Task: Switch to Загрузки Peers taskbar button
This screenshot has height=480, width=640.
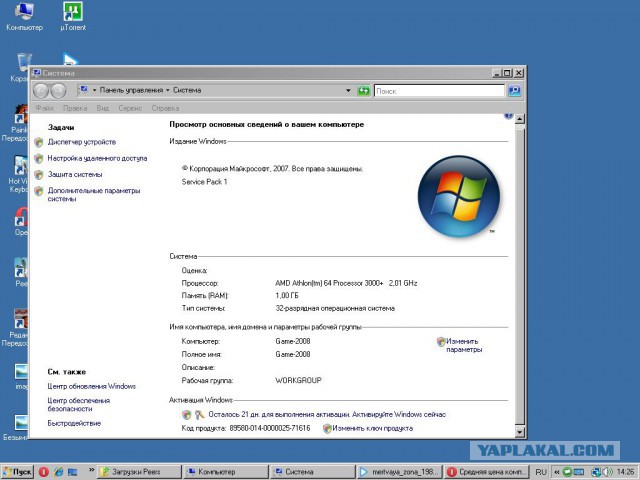Action: pos(140,472)
